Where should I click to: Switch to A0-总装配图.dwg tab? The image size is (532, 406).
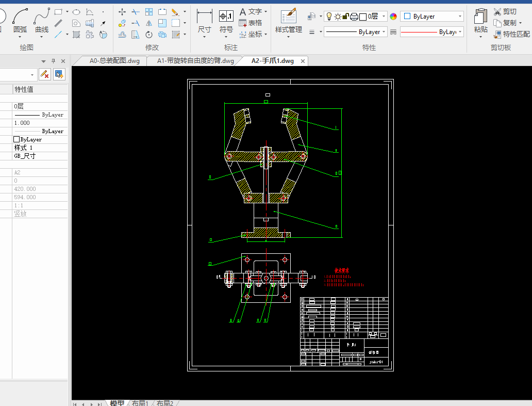pyautogui.click(x=114, y=61)
